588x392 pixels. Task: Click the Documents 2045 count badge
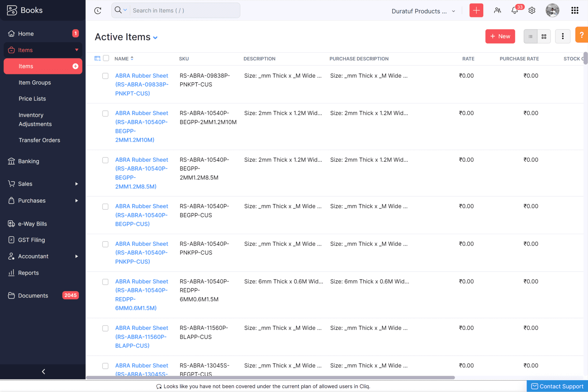point(71,295)
